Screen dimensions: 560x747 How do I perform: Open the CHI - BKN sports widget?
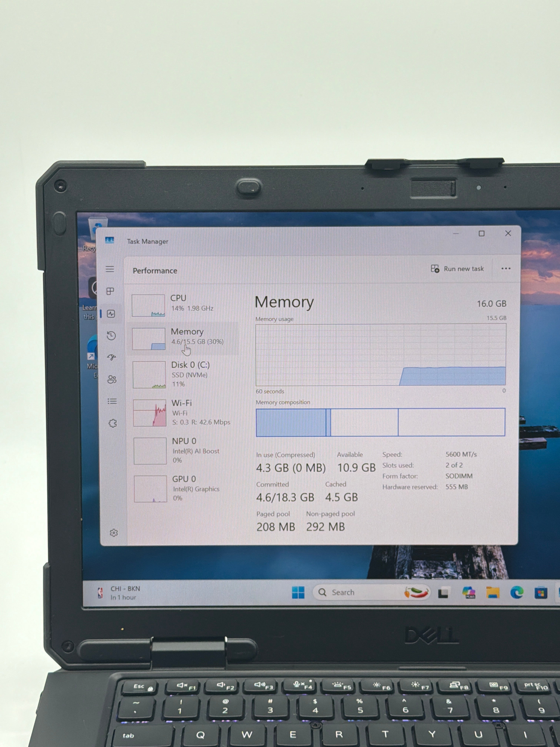click(x=119, y=593)
